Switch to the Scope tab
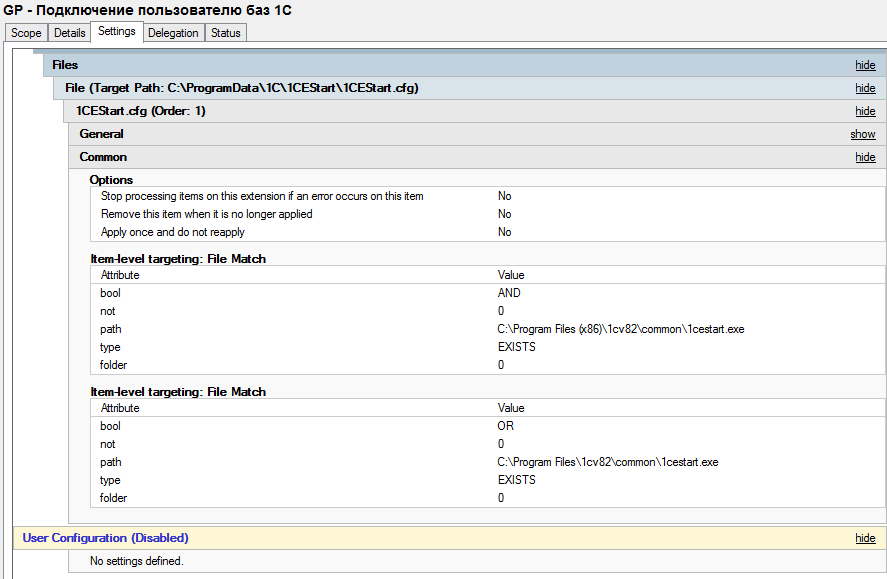The image size is (887, 579). pyautogui.click(x=26, y=33)
